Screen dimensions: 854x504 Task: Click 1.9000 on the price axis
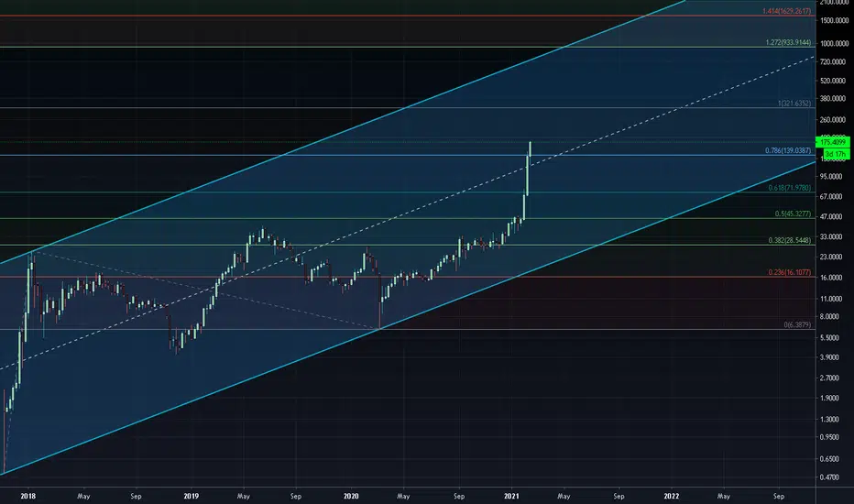(830, 399)
